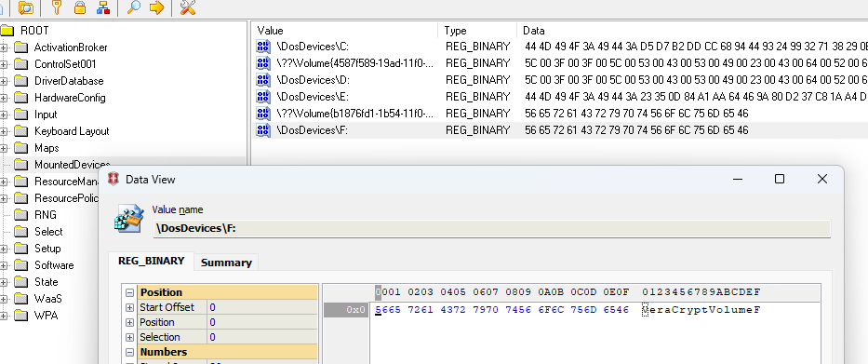Select the \DosDevices\C: binary value icon
The height and width of the screenshot is (364, 868).
point(263,46)
